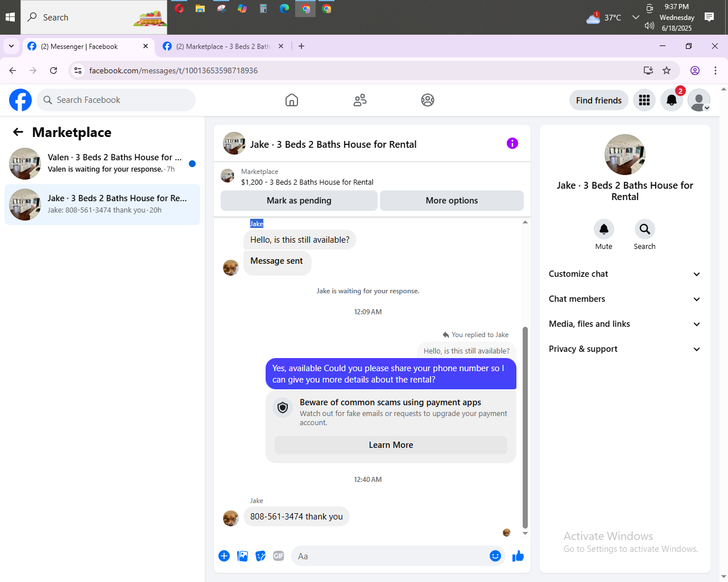
Task: Choose a sticker icon
Action: point(260,556)
